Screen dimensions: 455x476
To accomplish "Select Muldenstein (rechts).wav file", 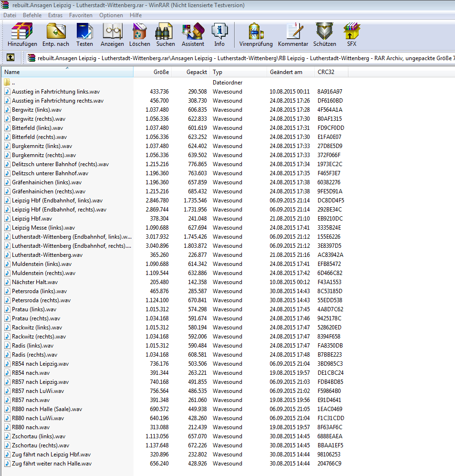I will coord(44,273).
